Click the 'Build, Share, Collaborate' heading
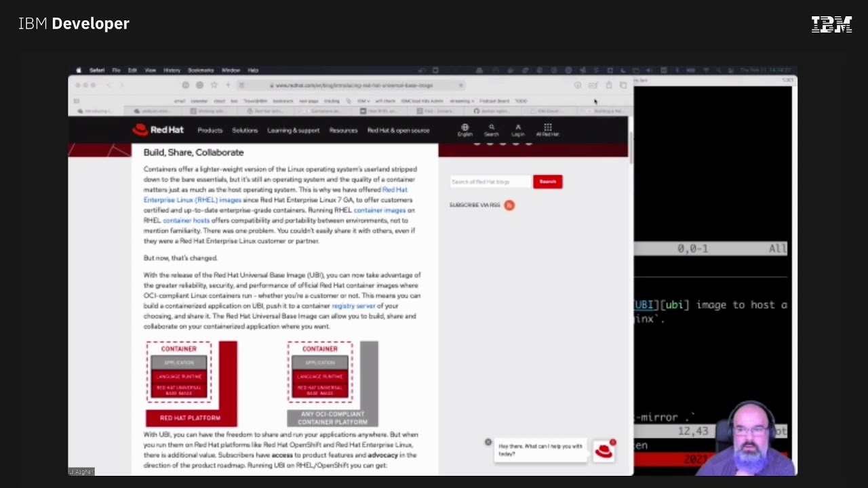The image size is (868, 488). pyautogui.click(x=193, y=152)
